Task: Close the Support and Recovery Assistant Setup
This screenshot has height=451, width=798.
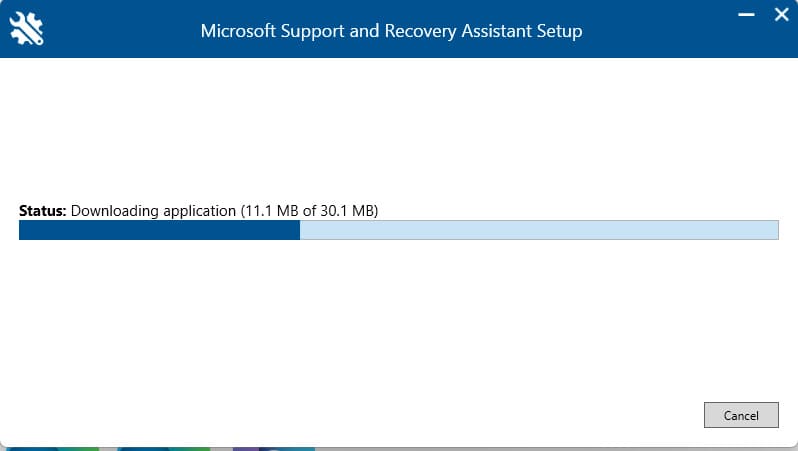Action: pos(781,15)
